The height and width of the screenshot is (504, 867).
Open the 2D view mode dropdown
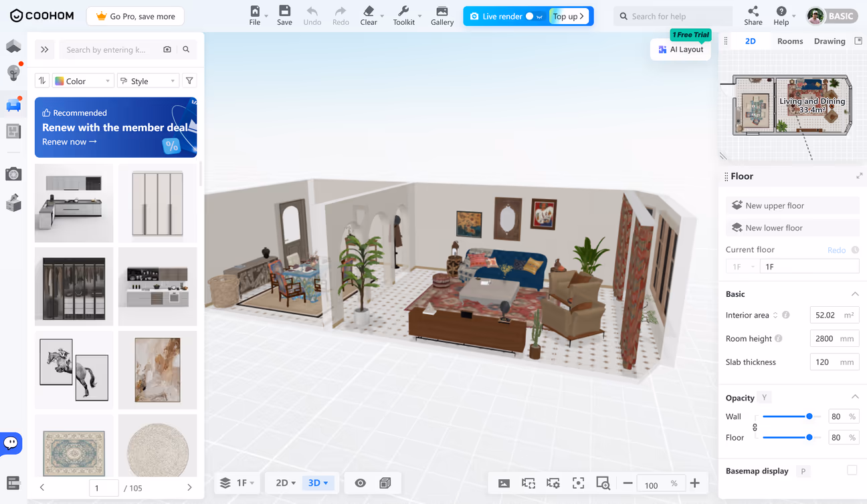286,483
